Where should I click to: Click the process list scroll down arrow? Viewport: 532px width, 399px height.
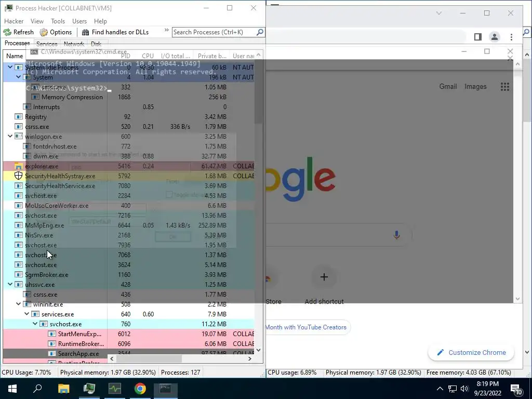click(x=259, y=350)
